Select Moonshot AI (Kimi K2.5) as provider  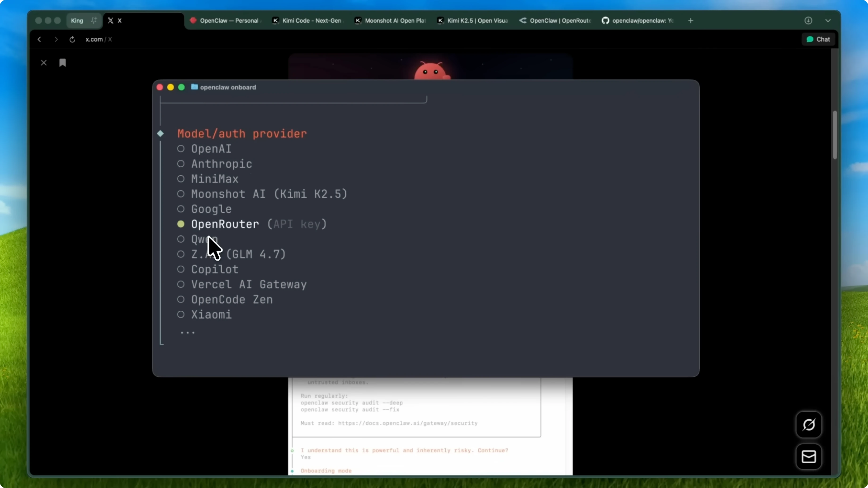click(x=181, y=194)
